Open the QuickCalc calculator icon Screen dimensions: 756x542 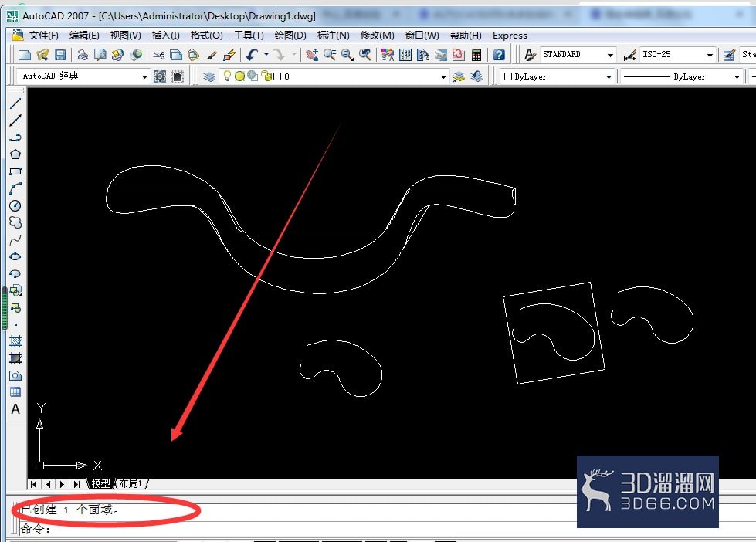tap(476, 55)
